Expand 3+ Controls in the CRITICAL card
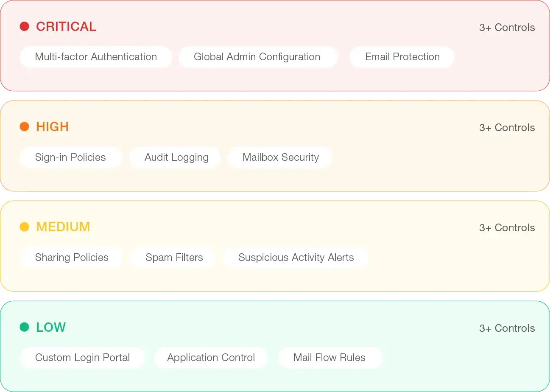 pyautogui.click(x=507, y=28)
